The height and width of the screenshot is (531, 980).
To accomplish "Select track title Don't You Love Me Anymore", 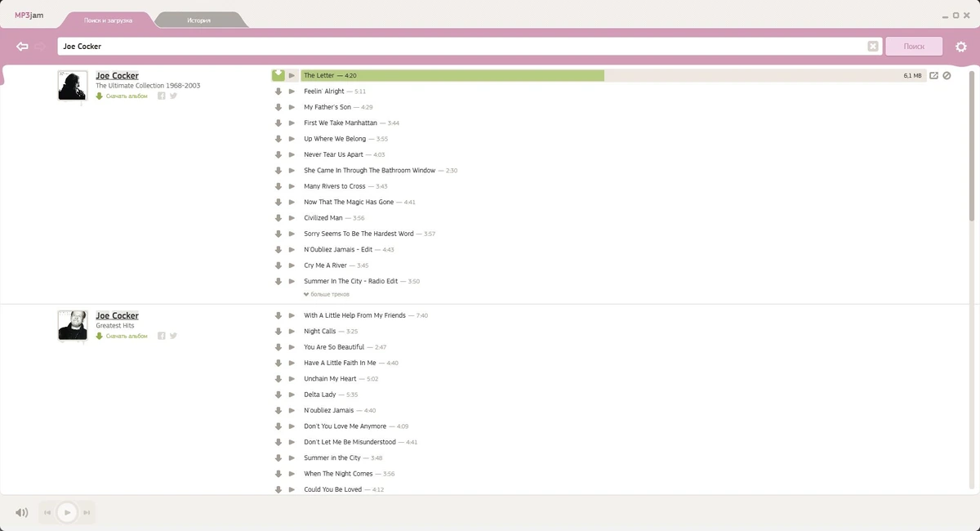I will (345, 426).
